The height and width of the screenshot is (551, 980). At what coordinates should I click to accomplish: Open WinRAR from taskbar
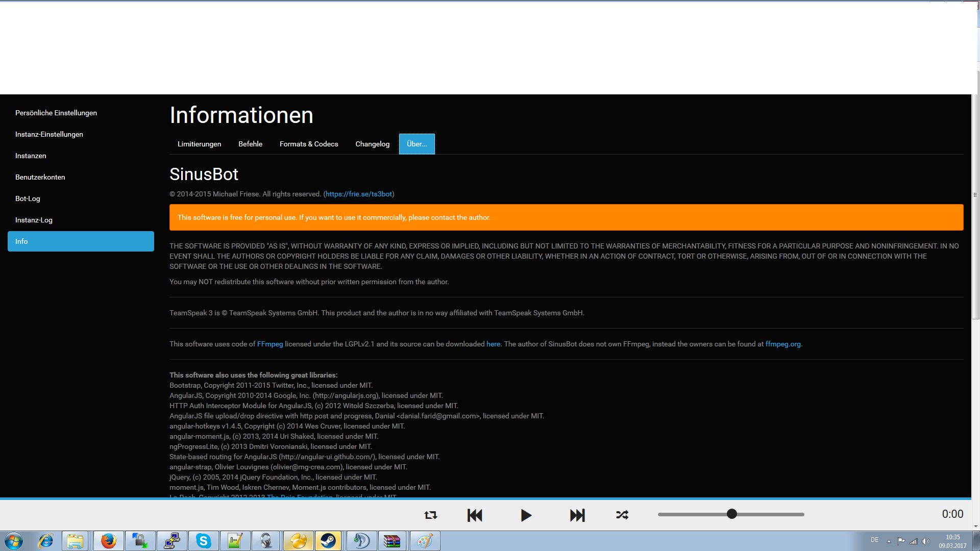(393, 541)
